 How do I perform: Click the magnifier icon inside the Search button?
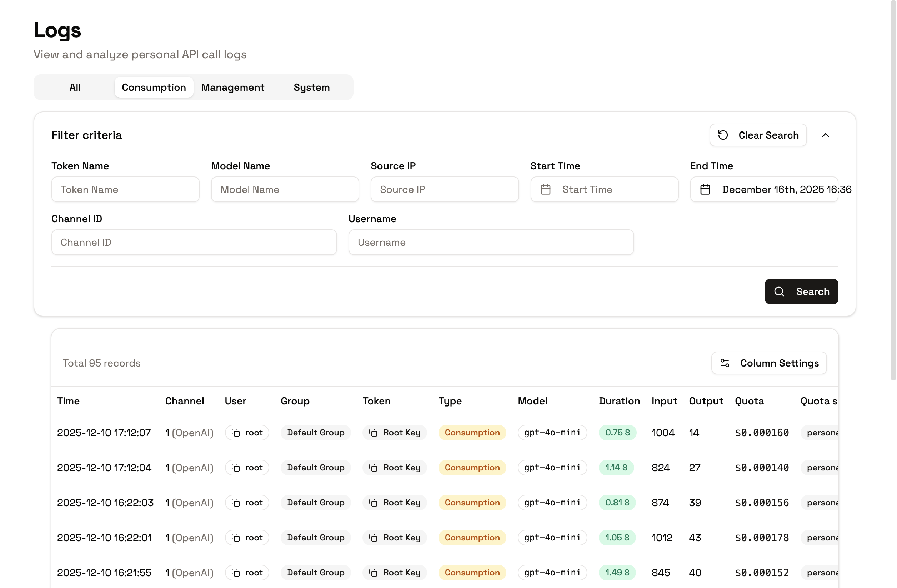click(780, 291)
